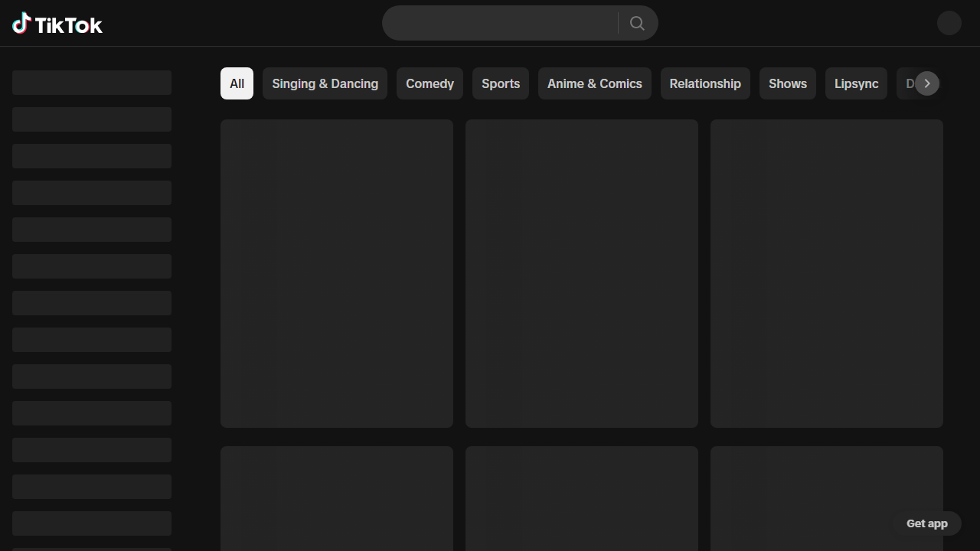Open the middle video card in the second row
Viewport: 980px width, 551px height.
[582, 497]
